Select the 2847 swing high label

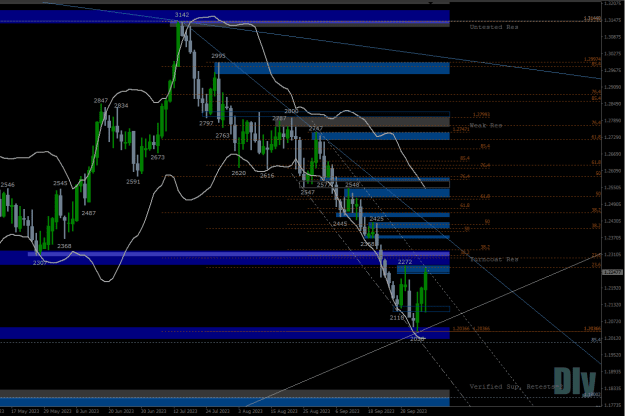click(101, 100)
